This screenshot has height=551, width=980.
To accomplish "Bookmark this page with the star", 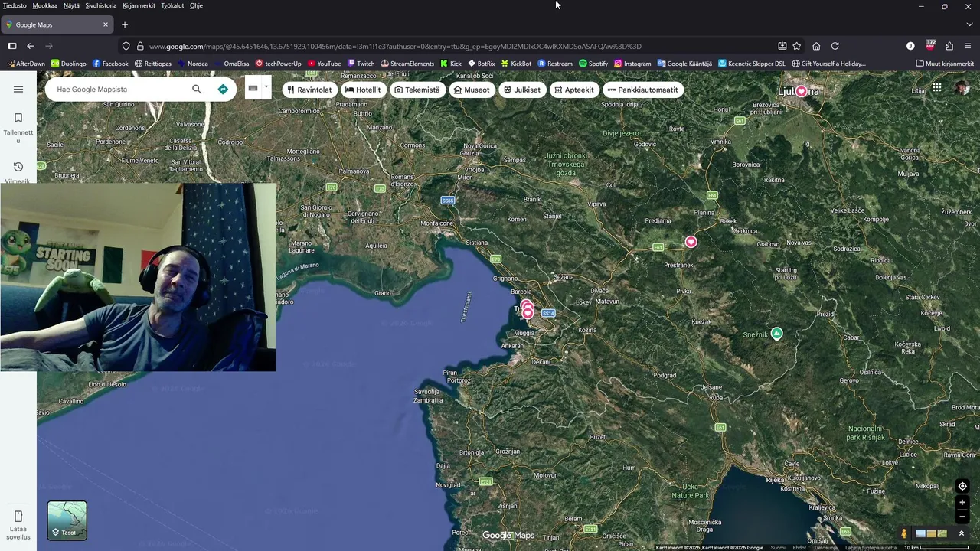I will tap(797, 46).
